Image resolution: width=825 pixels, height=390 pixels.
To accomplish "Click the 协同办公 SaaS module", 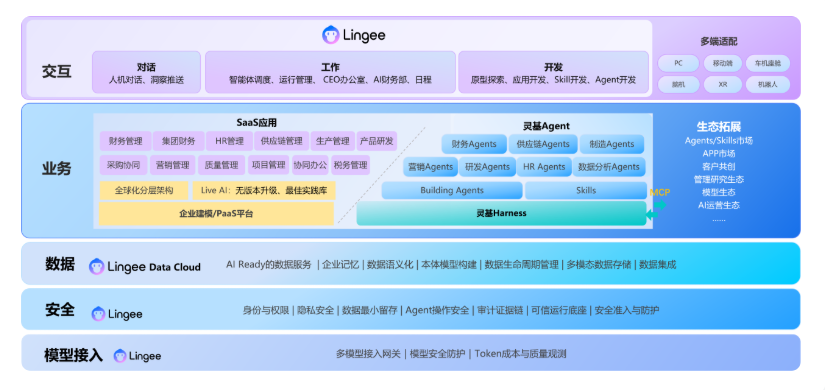I will coord(310,165).
